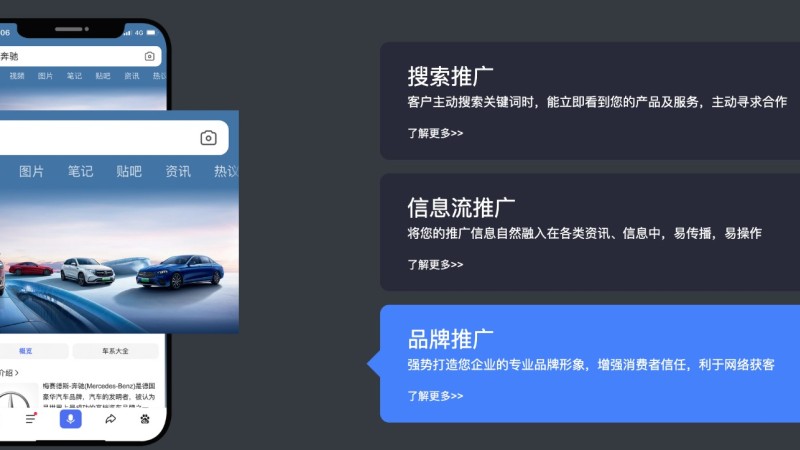800x450 pixels.
Task: Select the 车系大全 button
Action: click(115, 351)
